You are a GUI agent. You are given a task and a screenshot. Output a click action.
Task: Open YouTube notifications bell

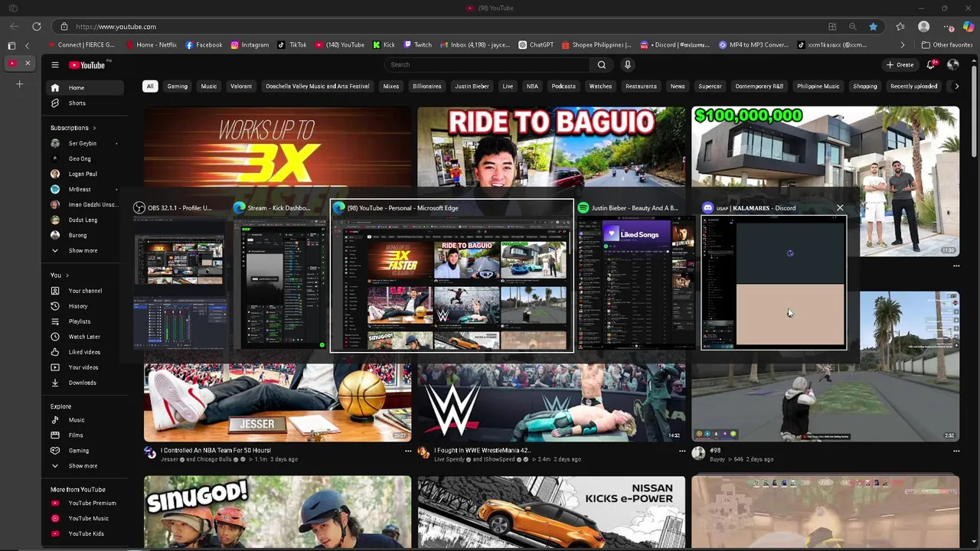931,65
